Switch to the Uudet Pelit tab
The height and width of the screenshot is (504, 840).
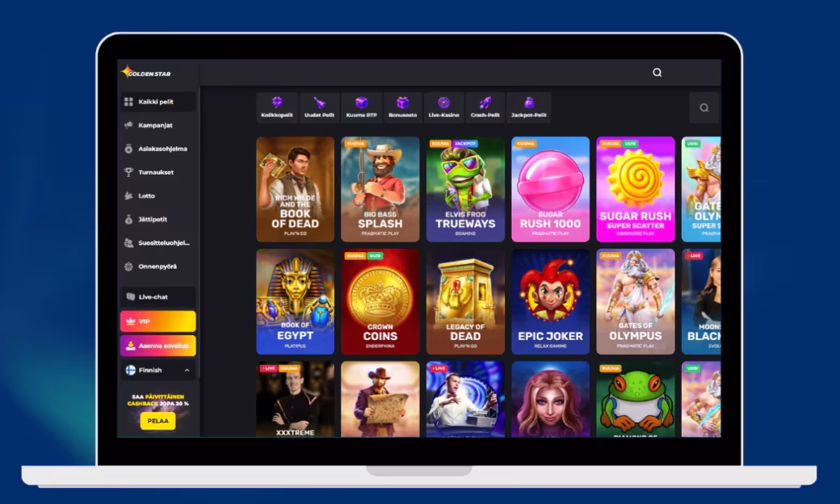(319, 107)
